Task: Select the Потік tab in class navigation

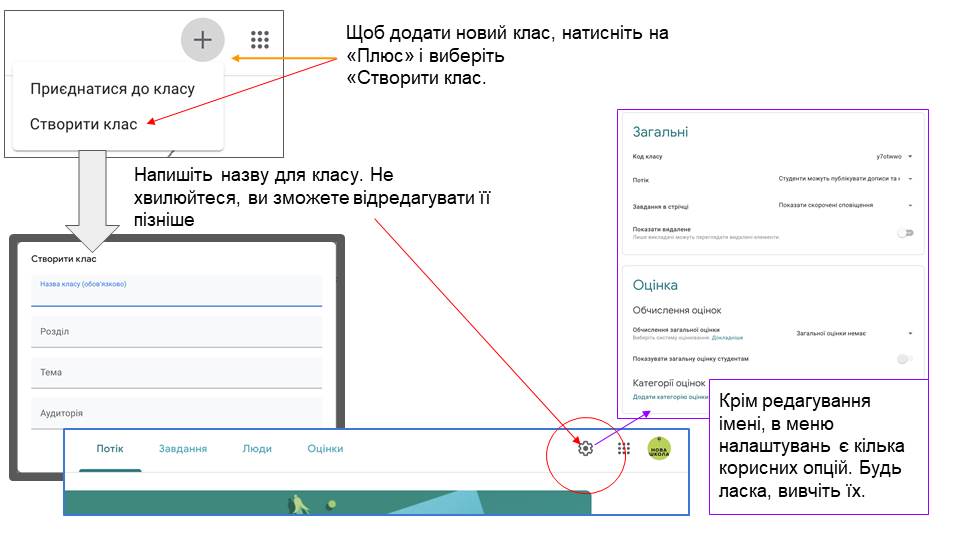Action: coord(110,449)
